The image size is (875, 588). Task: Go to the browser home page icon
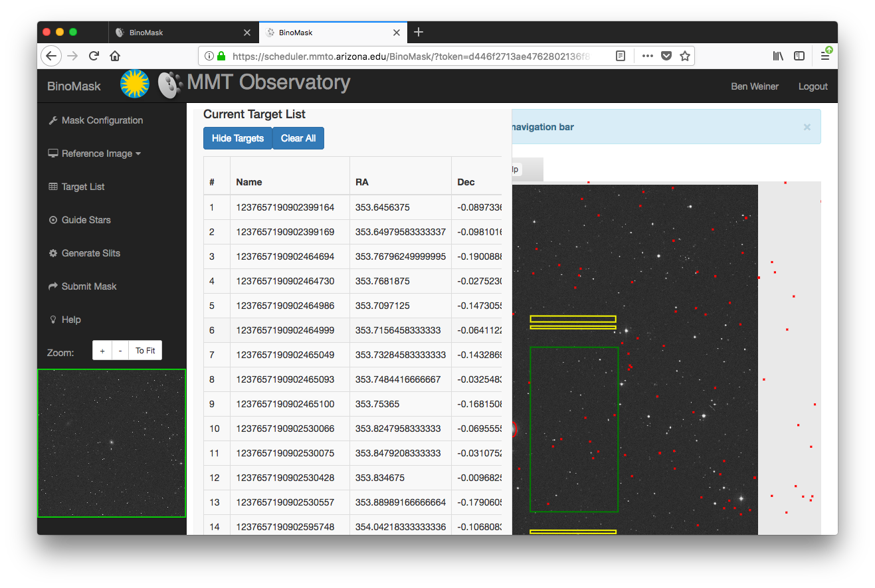coord(115,56)
